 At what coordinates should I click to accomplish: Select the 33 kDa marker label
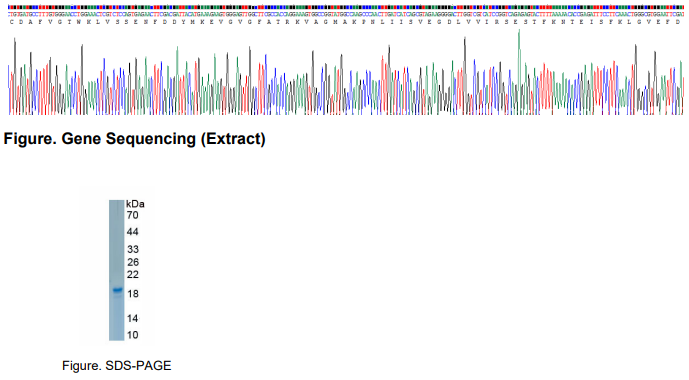(x=133, y=250)
